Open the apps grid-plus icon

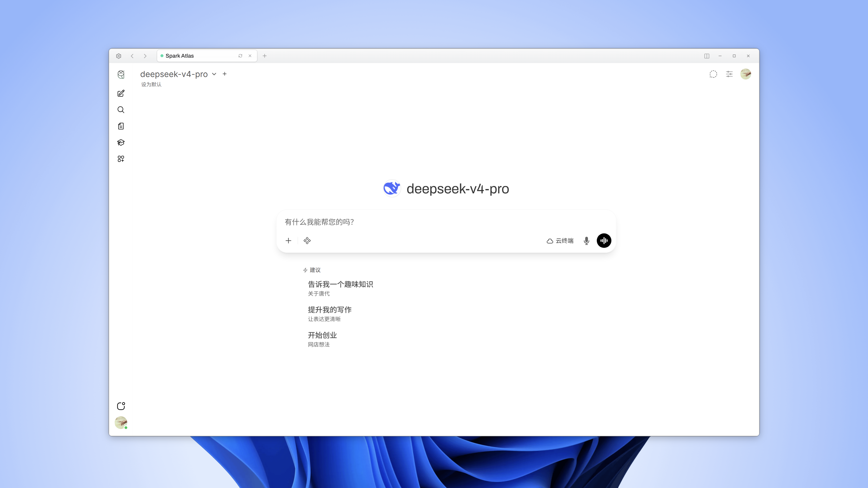121,159
